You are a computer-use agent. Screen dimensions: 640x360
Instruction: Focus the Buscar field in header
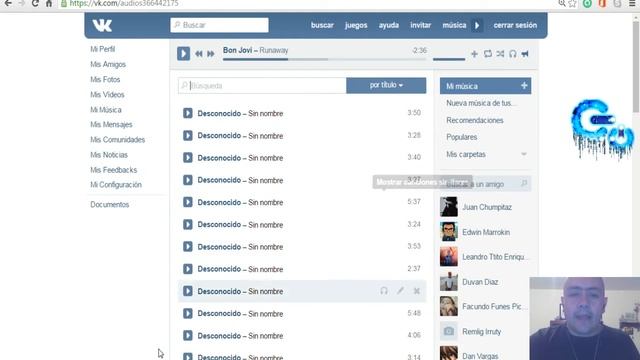tap(220, 25)
